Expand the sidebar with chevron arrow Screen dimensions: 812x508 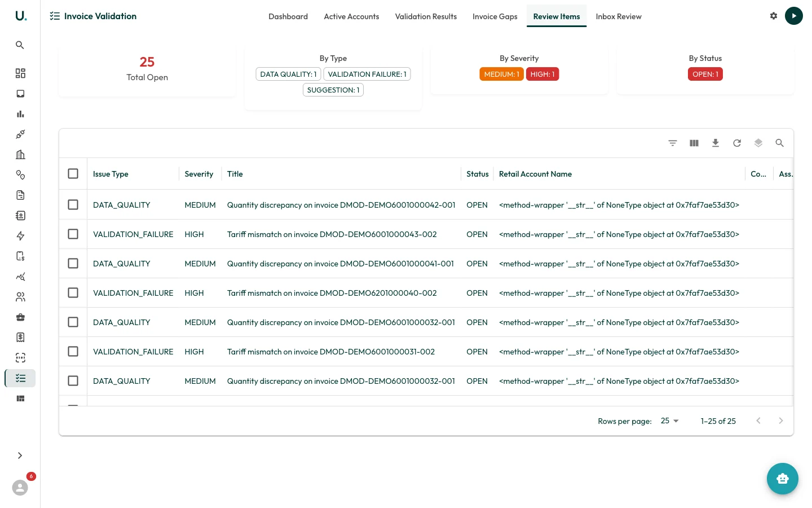[x=20, y=456]
